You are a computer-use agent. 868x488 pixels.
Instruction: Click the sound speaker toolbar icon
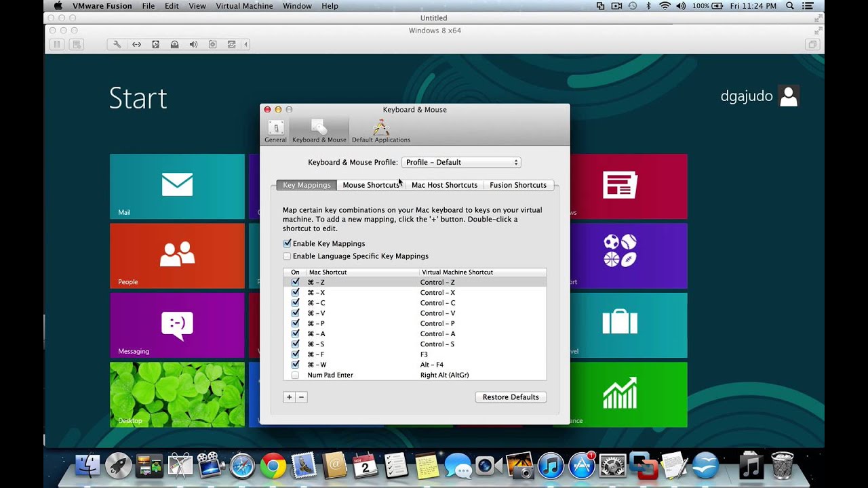(193, 44)
